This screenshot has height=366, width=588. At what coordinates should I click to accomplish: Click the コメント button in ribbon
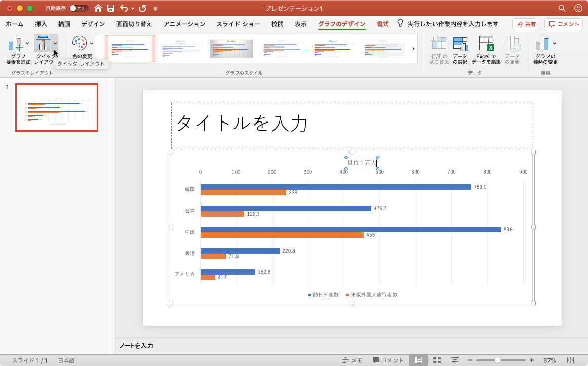[564, 24]
